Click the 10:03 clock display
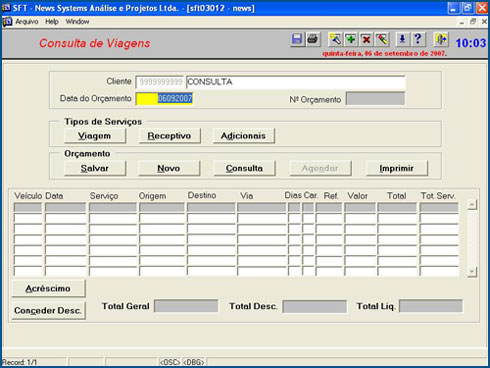This screenshot has width=490, height=368. click(x=471, y=43)
